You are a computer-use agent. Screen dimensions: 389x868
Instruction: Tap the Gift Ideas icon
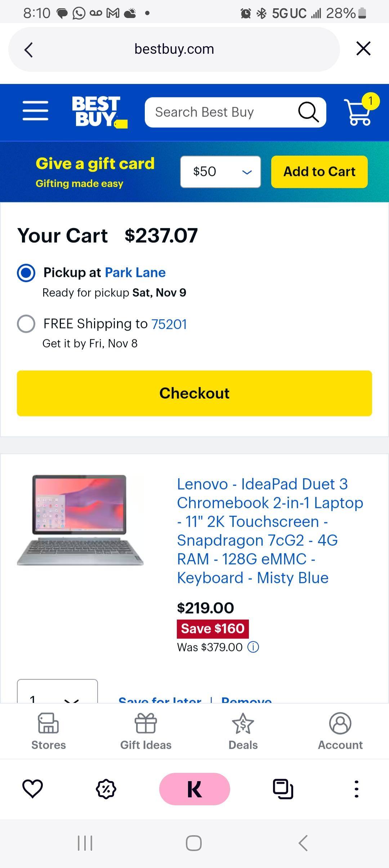pos(146,731)
